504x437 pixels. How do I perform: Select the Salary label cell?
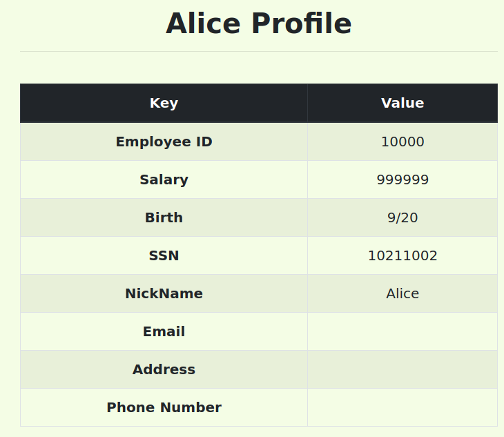[x=164, y=180]
